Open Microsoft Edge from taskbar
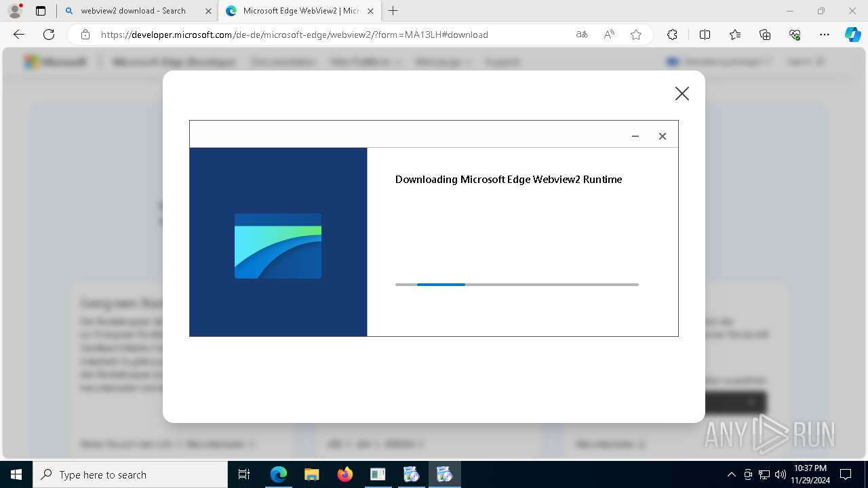868x488 pixels. (x=279, y=474)
